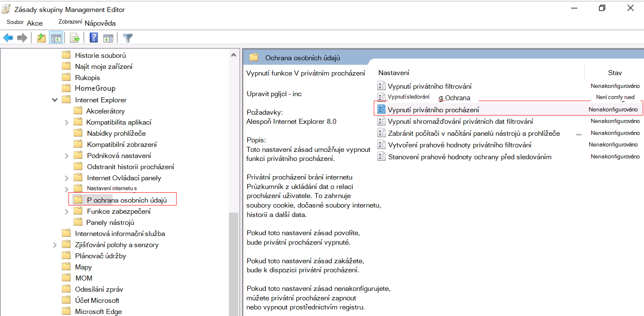Viewport: 644px width, 316px height.
Task: Open the Help question mark toolbar icon
Action: click(x=94, y=38)
